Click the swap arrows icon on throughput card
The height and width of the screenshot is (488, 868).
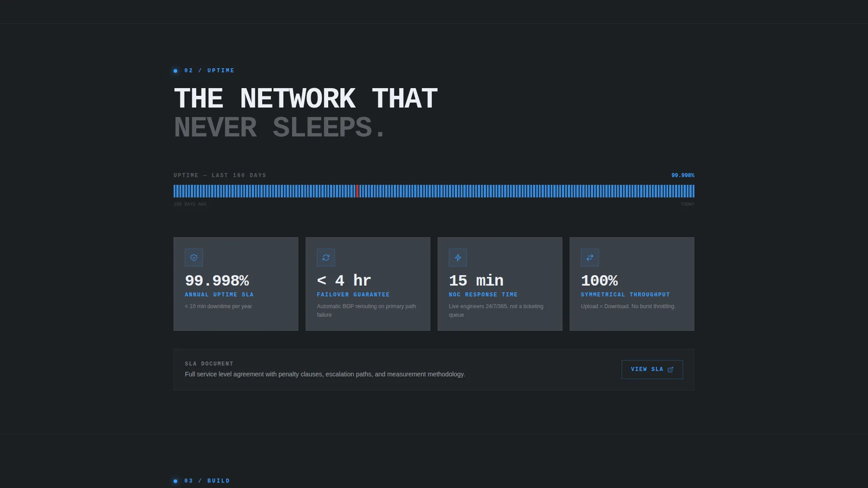pos(590,258)
